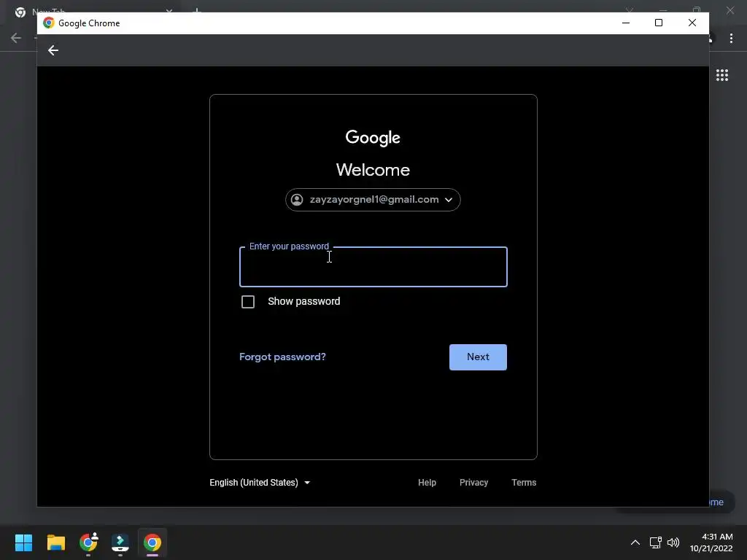Open Chrome with profile badge in taskbar
Screen dimensions: 747x560
(88, 542)
